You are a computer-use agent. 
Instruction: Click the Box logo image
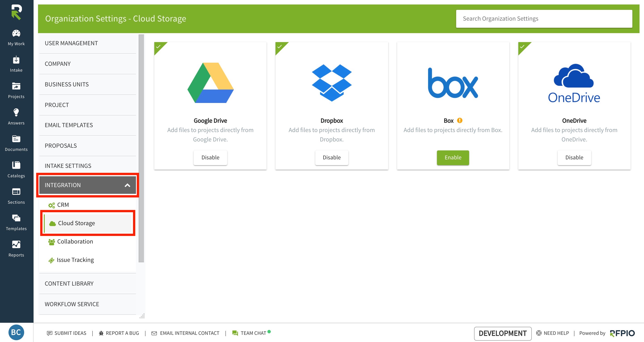pos(453,83)
